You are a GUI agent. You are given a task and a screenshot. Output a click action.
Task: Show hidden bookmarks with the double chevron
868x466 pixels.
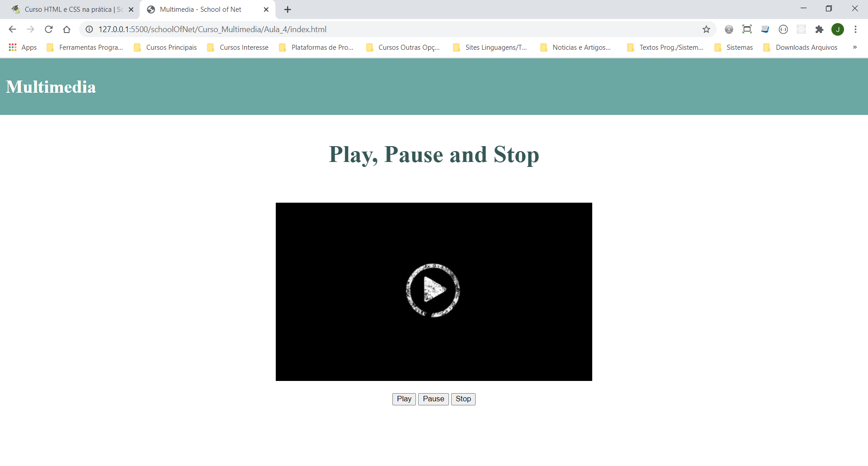click(855, 47)
